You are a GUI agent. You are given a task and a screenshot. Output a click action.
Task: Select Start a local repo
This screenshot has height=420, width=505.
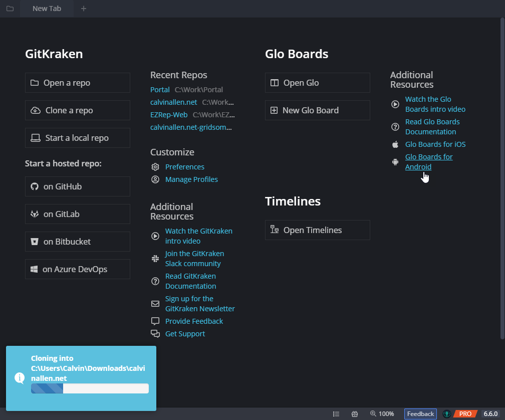coord(78,138)
